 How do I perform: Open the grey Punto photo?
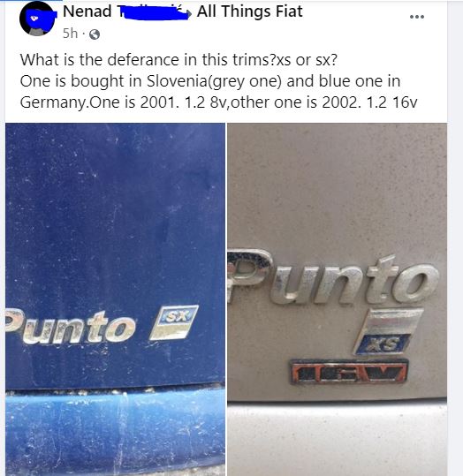click(337, 299)
